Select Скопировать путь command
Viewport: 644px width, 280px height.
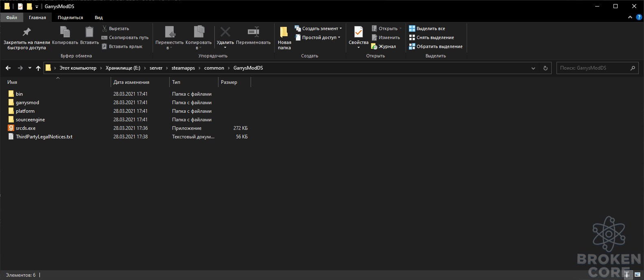125,37
